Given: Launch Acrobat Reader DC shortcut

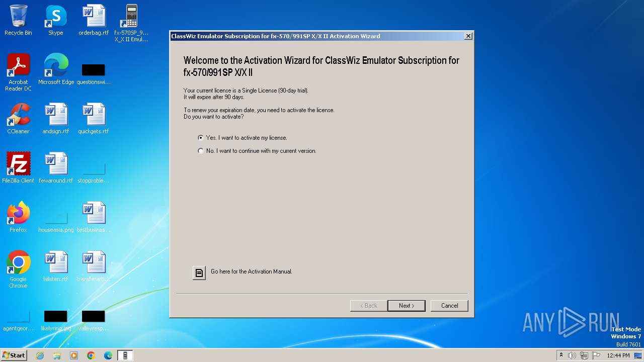Looking at the screenshot, I should click(x=18, y=72).
